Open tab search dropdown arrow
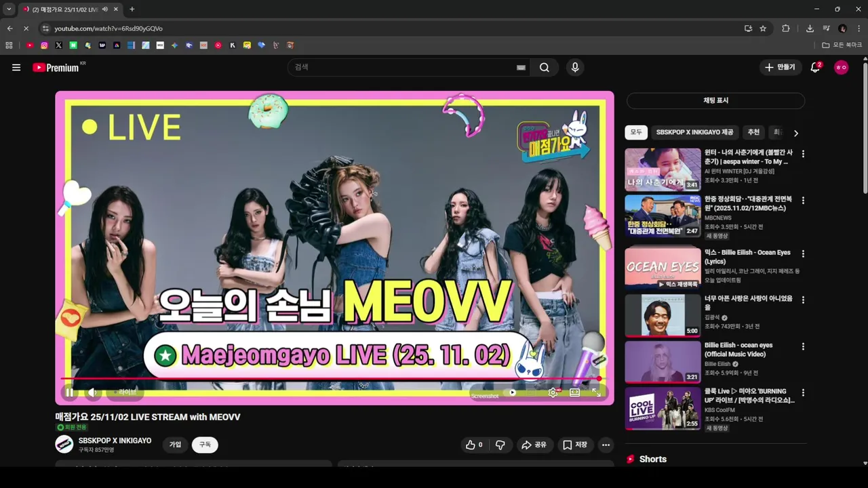The width and height of the screenshot is (868, 488). pyautogui.click(x=9, y=9)
